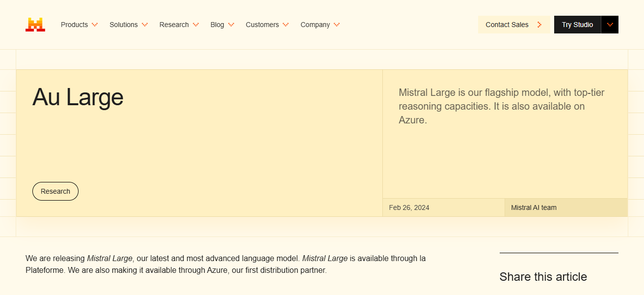Click the chevron icon beside Products
This screenshot has width=644, height=295.
coord(95,25)
